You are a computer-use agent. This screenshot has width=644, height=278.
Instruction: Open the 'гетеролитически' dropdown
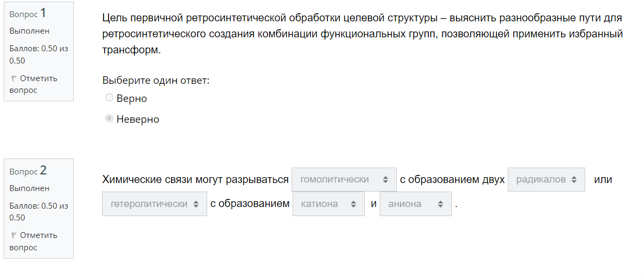click(x=154, y=204)
